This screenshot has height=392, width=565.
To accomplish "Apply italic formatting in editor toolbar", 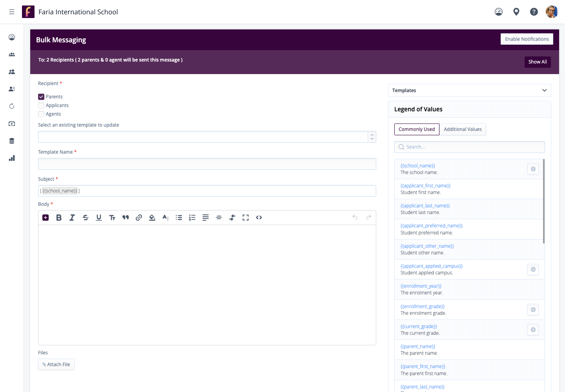I will (72, 218).
